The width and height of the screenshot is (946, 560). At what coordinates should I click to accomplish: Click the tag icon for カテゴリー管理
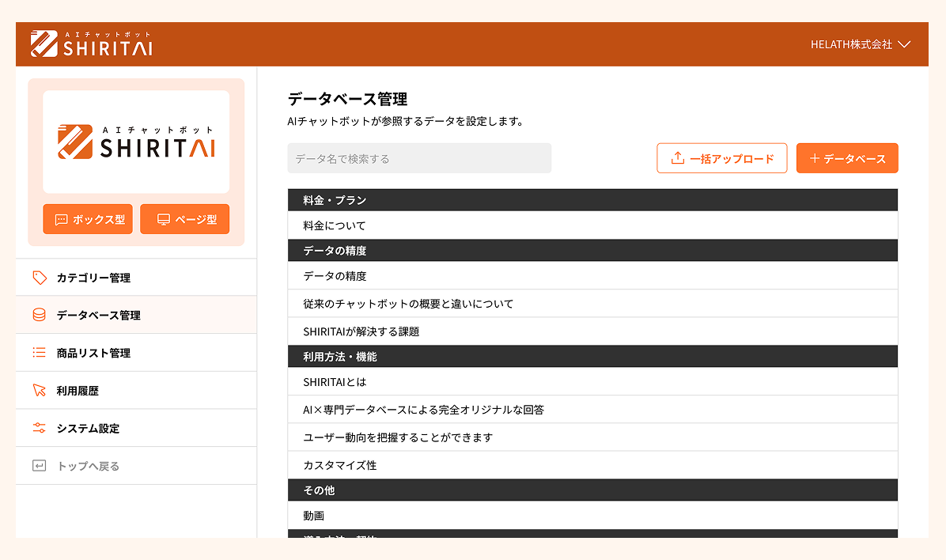[40, 278]
